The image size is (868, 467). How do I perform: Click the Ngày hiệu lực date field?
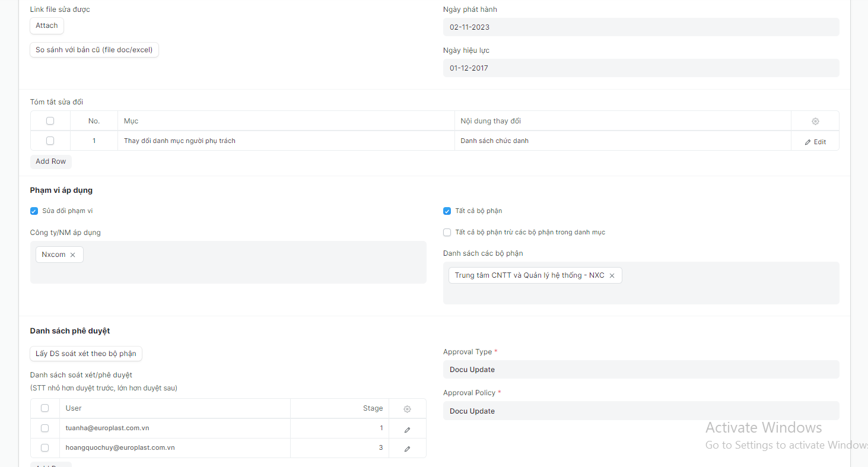[641, 68]
